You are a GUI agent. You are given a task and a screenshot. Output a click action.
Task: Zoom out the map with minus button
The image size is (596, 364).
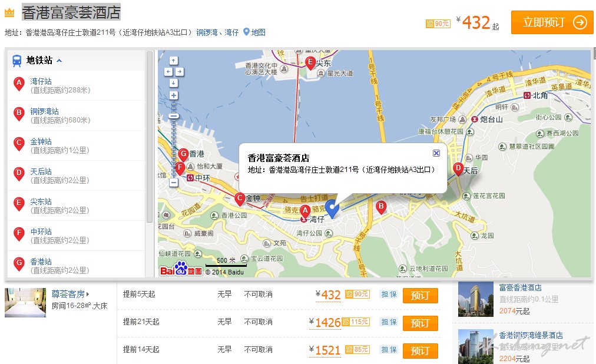[174, 183]
